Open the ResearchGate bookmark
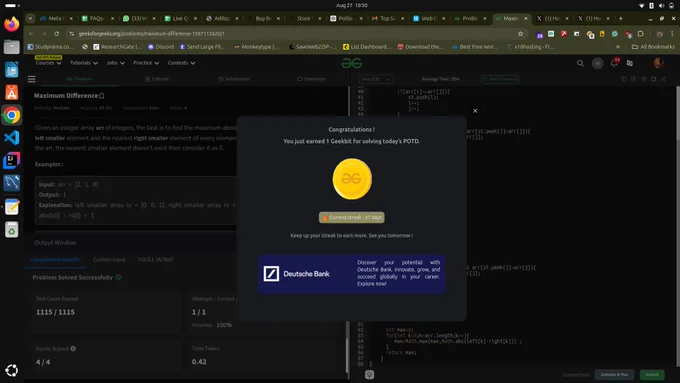680x383 pixels. pyautogui.click(x=118, y=47)
